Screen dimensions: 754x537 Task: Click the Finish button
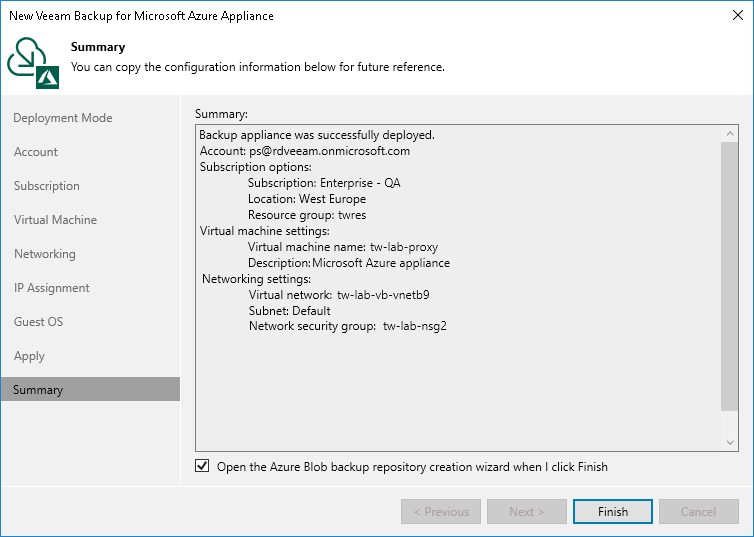(x=613, y=511)
